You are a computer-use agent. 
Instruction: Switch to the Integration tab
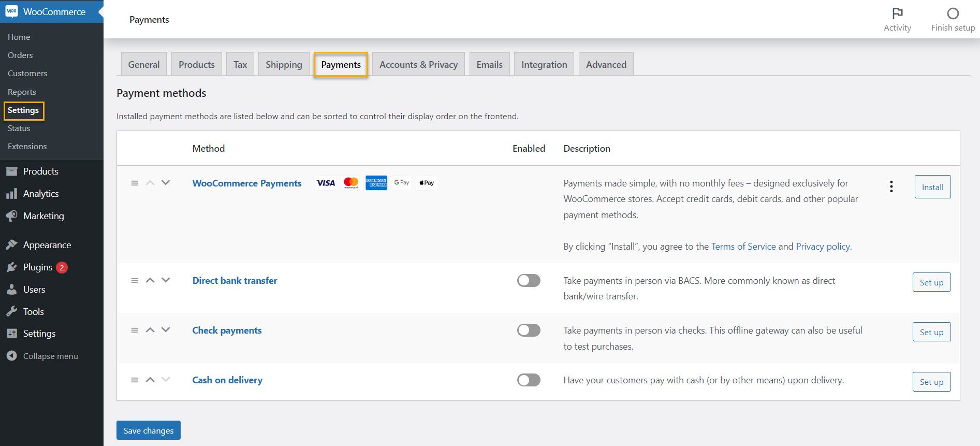(x=544, y=64)
